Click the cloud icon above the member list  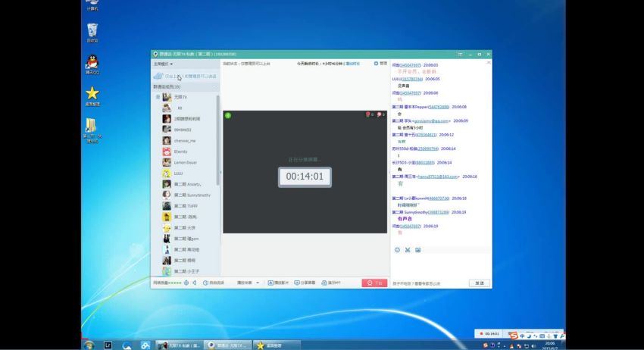point(158,77)
